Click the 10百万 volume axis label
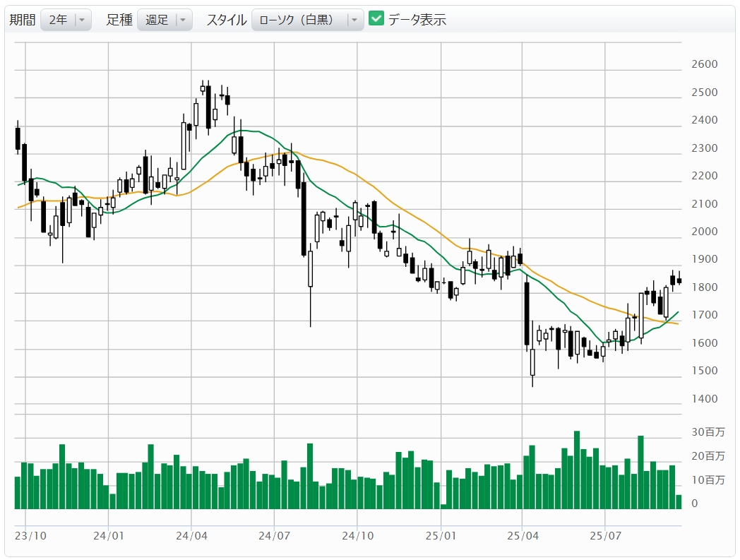 point(708,480)
